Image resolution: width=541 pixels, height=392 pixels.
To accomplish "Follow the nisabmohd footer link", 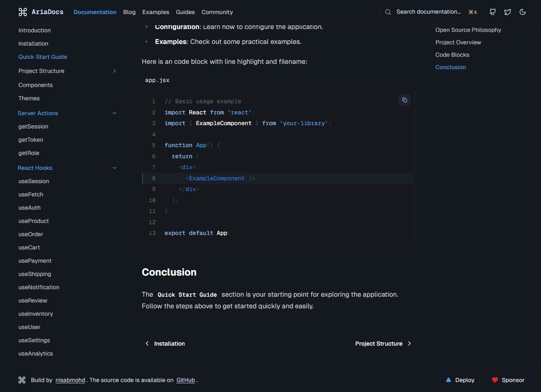I will (x=70, y=380).
